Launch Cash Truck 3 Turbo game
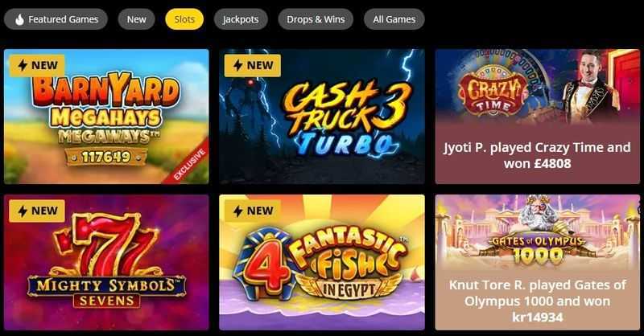644x336 pixels. coord(322,117)
